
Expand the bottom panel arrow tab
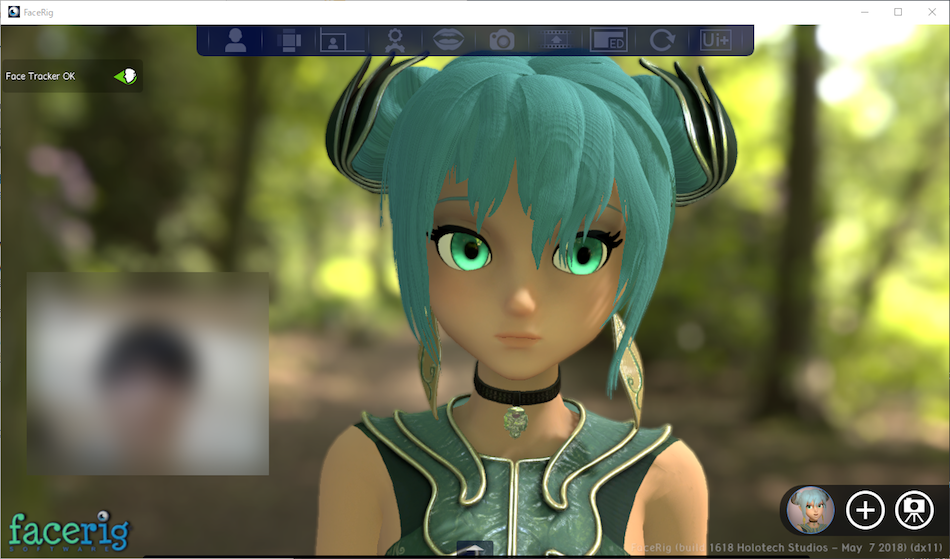475,549
